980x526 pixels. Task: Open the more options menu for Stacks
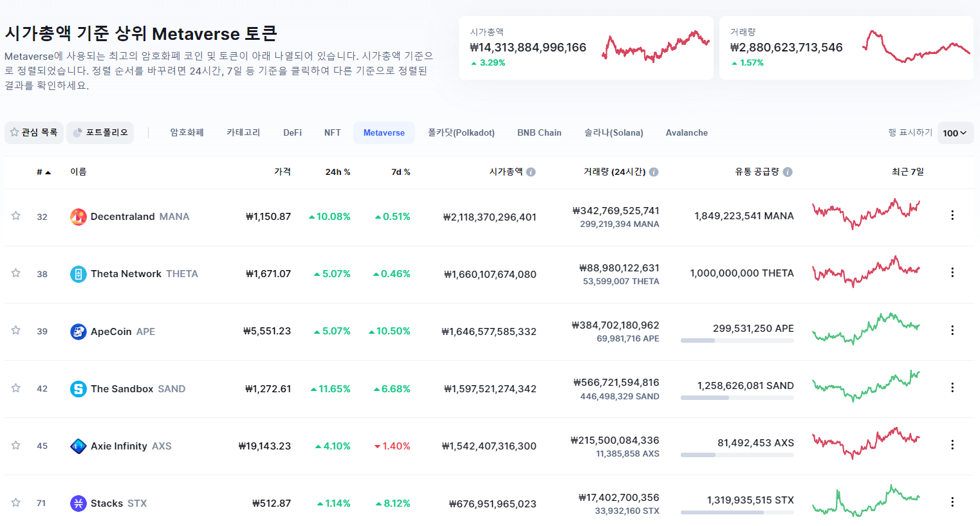(x=952, y=502)
